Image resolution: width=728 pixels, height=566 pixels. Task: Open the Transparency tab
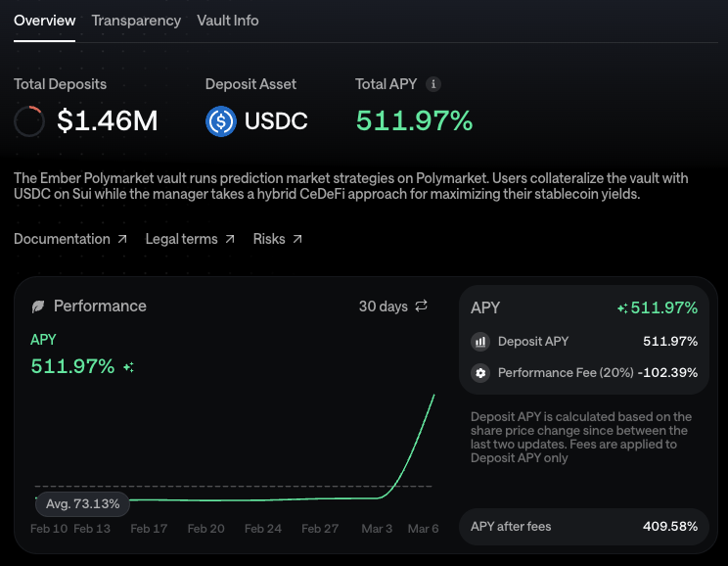click(136, 21)
